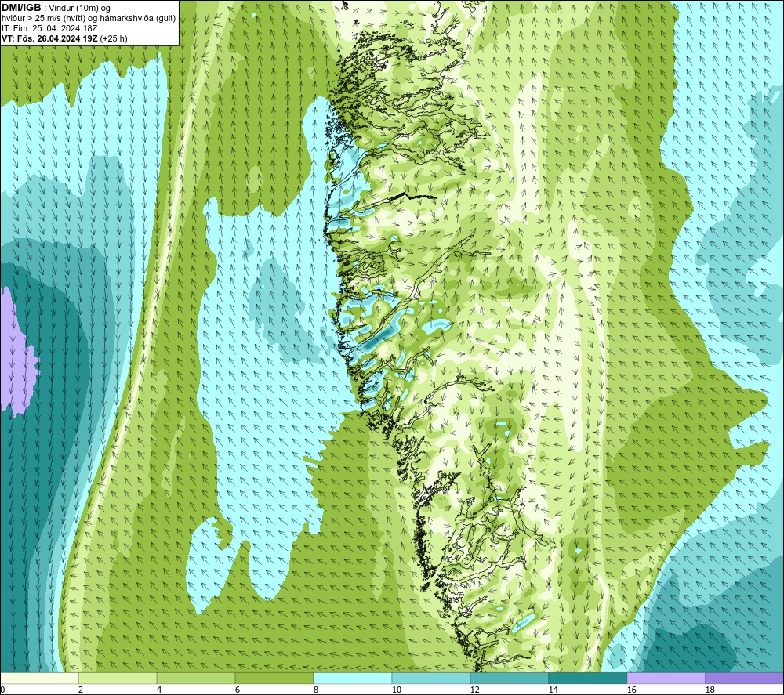Click the legend tick label '12'
784x695 pixels.
click(x=474, y=690)
